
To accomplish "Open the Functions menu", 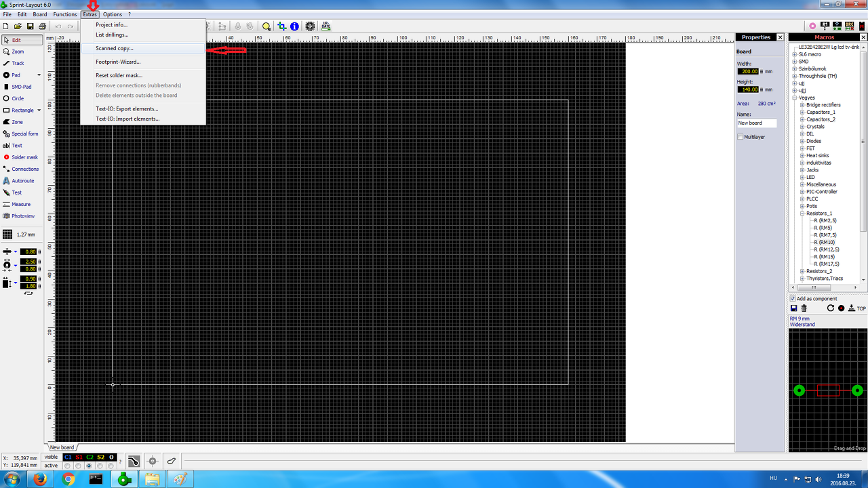I will (65, 14).
